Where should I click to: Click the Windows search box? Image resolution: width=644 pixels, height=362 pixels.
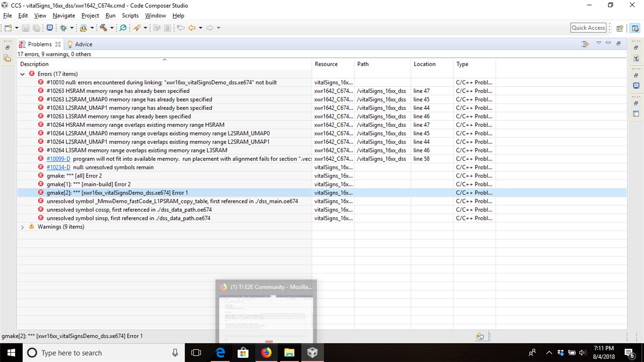[x=104, y=353]
